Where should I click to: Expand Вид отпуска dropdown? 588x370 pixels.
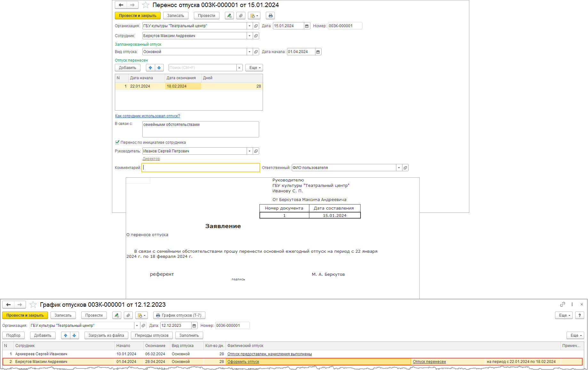250,52
